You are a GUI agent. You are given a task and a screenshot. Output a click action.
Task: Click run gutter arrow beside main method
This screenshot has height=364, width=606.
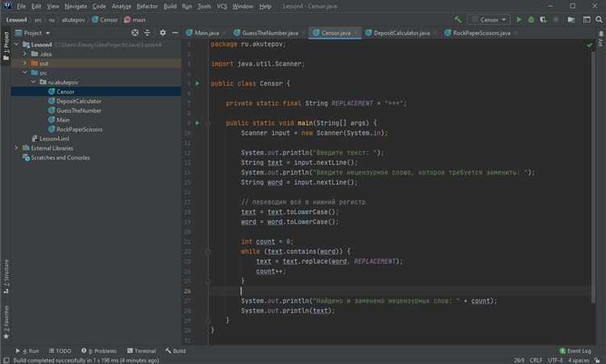(x=197, y=123)
